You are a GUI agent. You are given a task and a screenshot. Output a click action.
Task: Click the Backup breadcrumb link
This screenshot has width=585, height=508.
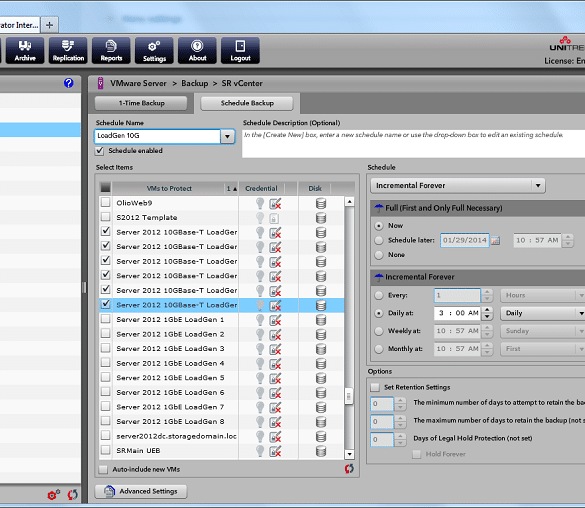click(x=195, y=84)
